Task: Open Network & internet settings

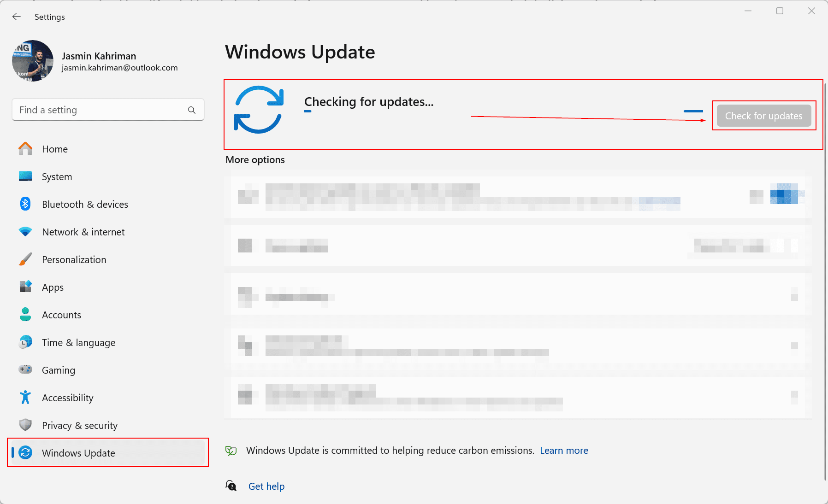Action: click(x=108, y=232)
